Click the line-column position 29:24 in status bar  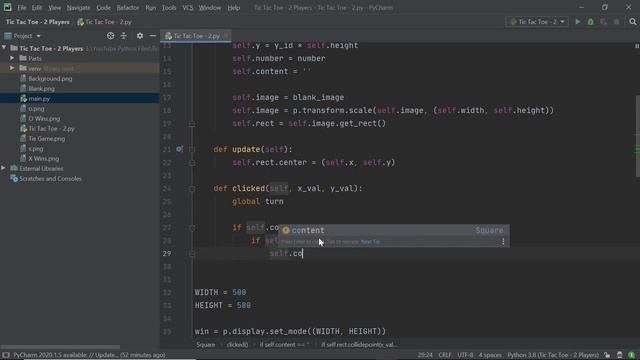[425, 355]
